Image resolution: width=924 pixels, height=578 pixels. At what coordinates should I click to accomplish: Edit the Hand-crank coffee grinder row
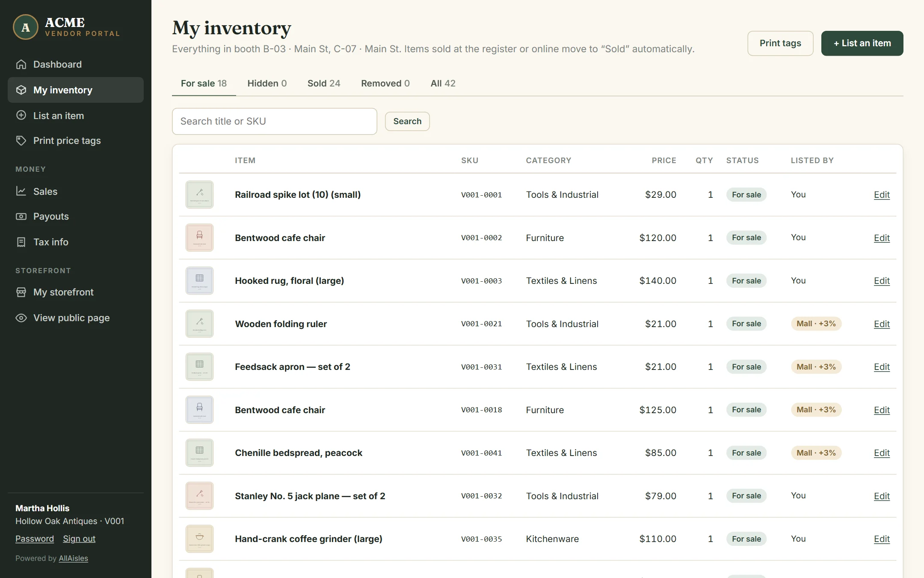click(x=882, y=539)
